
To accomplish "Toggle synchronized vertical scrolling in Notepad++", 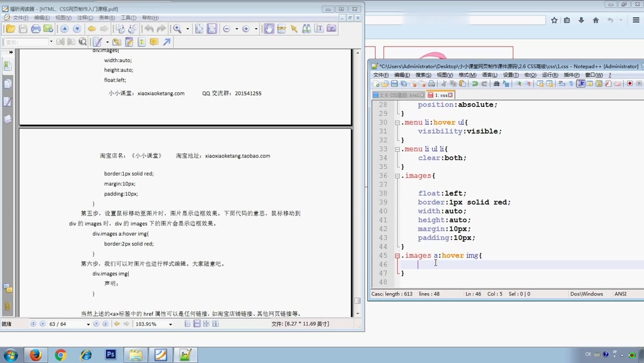I will coord(540,84).
